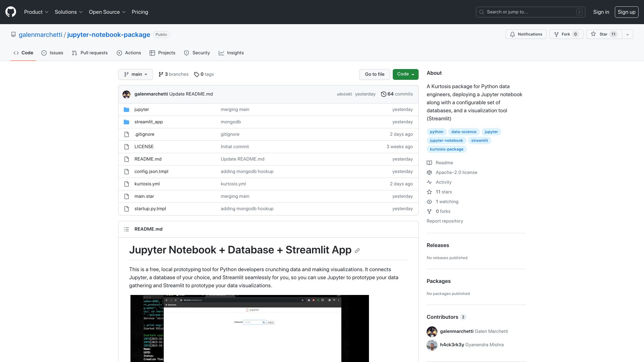Viewport: 644px width, 362px height.
Task: Select the data-science topic tag
Action: click(x=464, y=132)
